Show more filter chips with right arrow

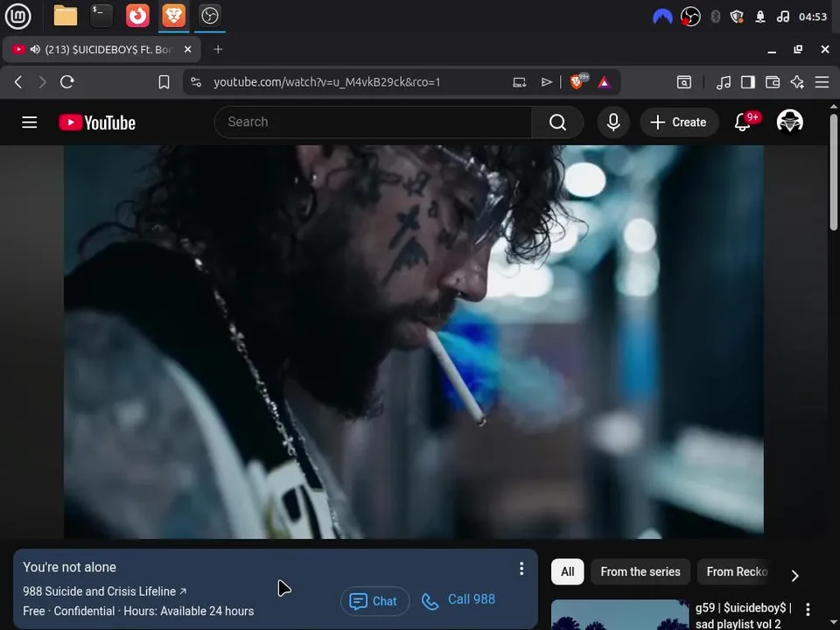[x=795, y=576]
